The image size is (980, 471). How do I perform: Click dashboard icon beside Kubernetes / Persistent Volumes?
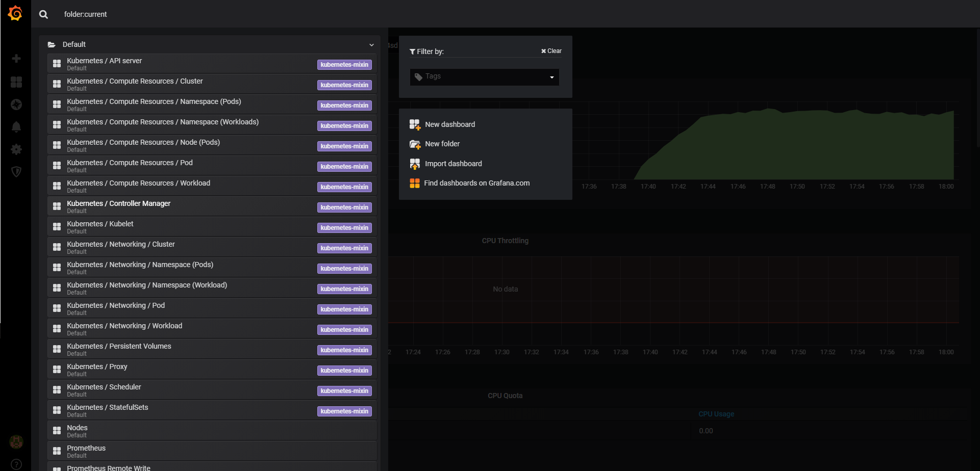[57, 349]
